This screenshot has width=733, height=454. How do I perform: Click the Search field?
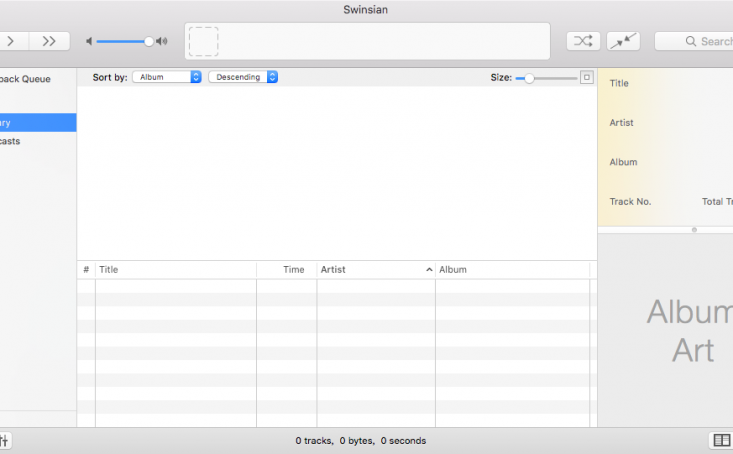pyautogui.click(x=694, y=41)
